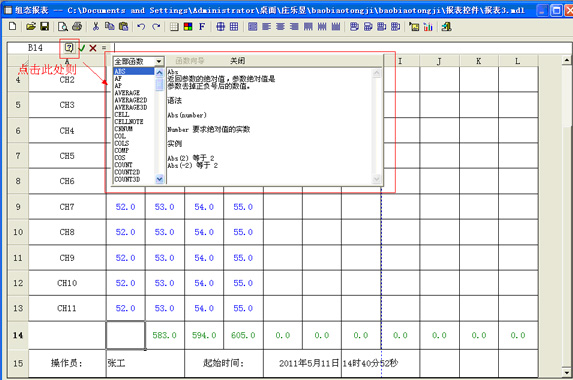Open the function helper question-mark icon
The image size is (573, 380).
click(x=69, y=48)
